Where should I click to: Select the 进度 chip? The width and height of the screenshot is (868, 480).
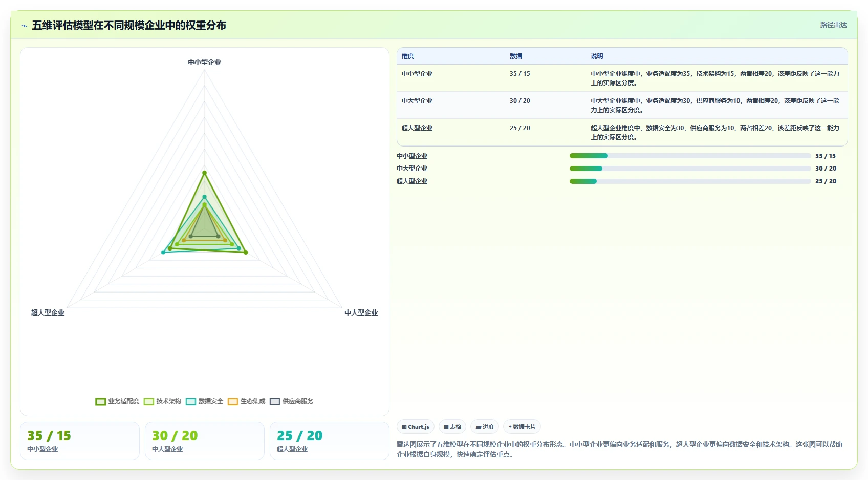coord(485,427)
